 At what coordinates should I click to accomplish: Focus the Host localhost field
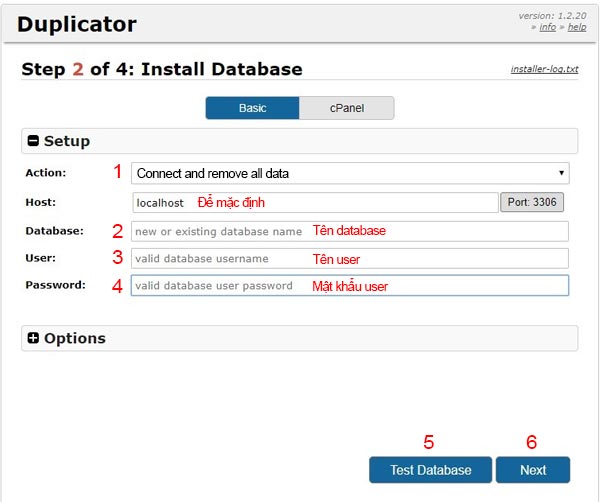(315, 202)
